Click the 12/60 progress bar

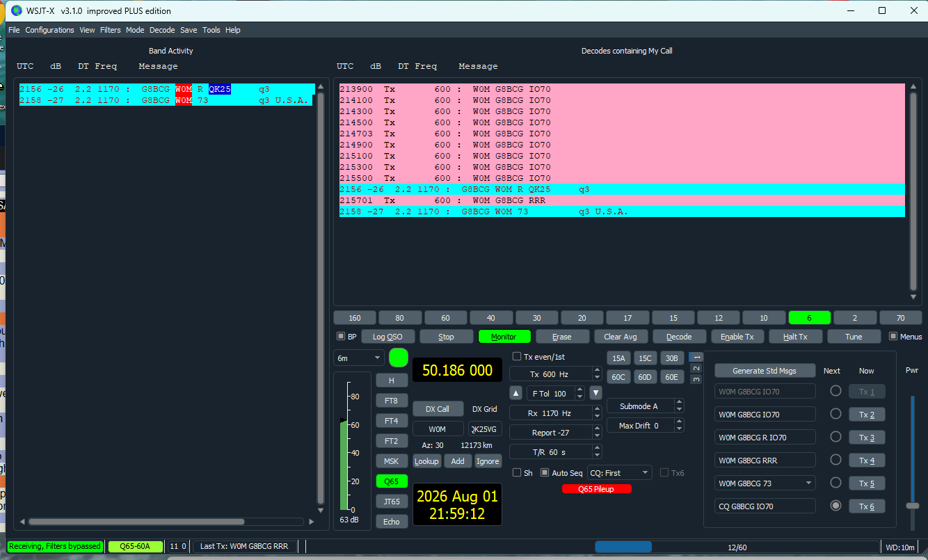[x=737, y=547]
